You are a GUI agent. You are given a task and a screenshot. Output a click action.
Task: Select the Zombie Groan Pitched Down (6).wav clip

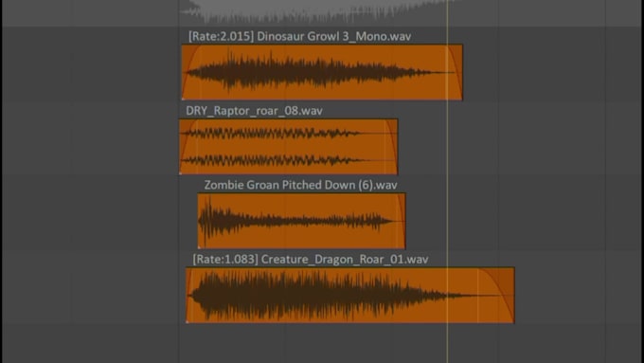pyautogui.click(x=301, y=221)
